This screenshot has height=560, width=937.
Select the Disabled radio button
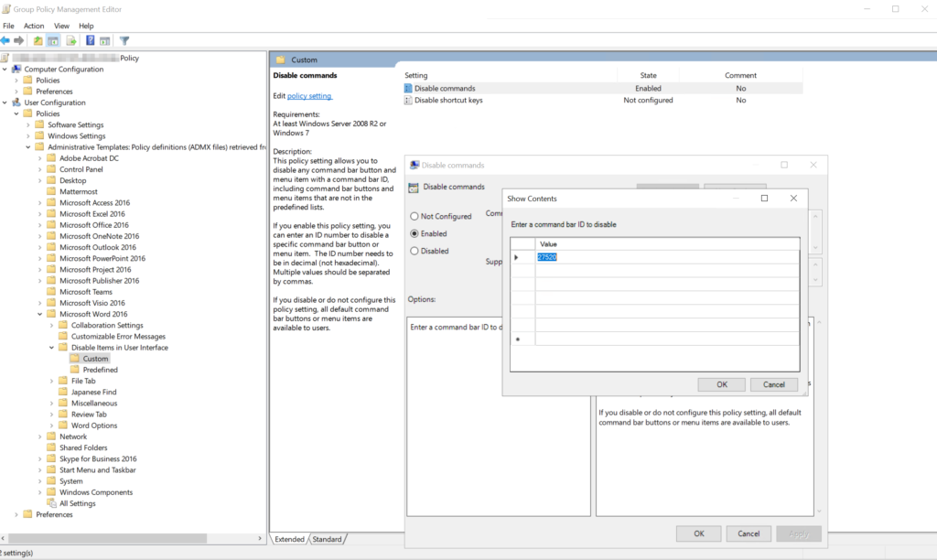(415, 251)
